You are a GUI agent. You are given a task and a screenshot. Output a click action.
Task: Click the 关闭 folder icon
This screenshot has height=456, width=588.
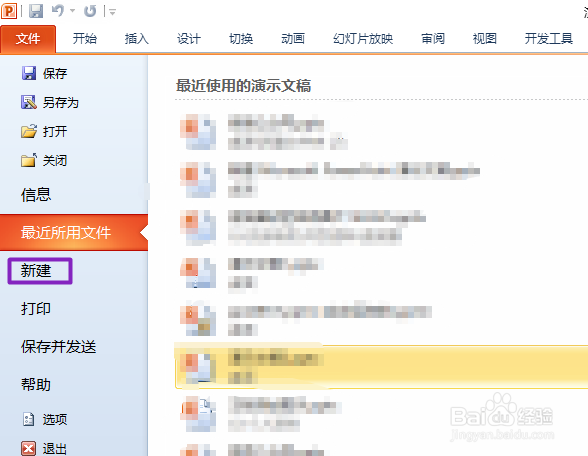[29, 160]
